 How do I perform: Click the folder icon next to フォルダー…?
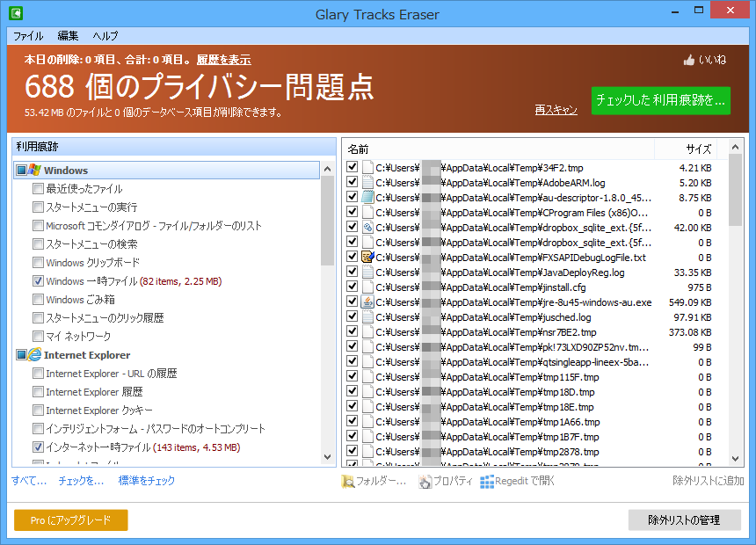[x=347, y=481]
